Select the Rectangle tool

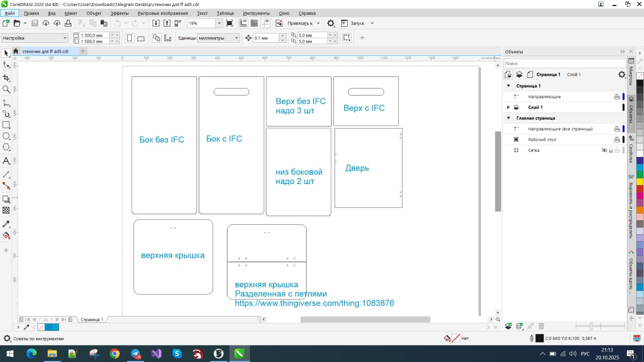7,125
